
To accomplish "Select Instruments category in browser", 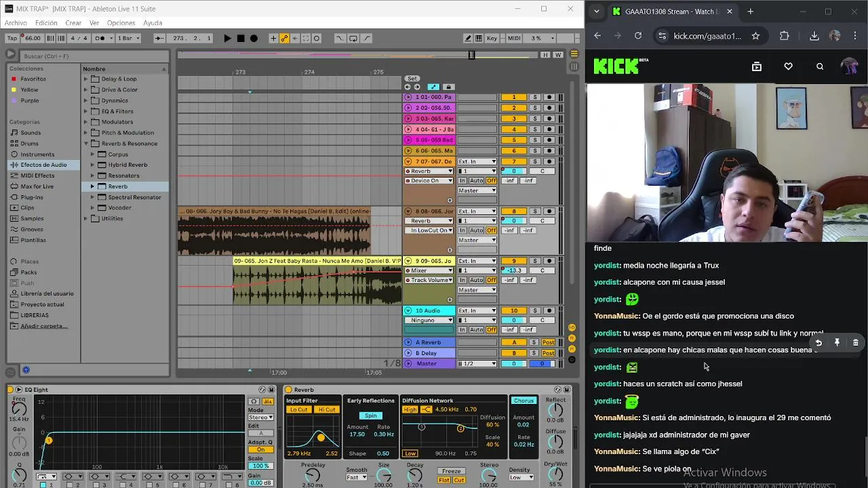I will (37, 155).
